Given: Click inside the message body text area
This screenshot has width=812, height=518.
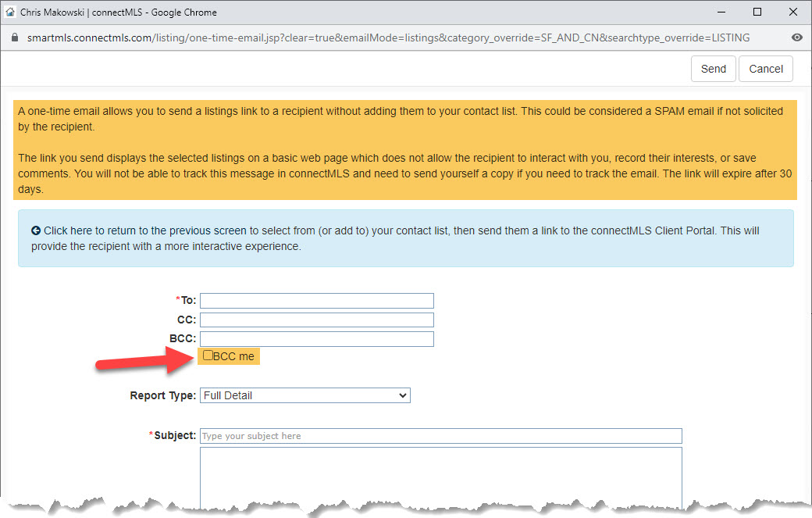Looking at the screenshot, I should (x=440, y=477).
